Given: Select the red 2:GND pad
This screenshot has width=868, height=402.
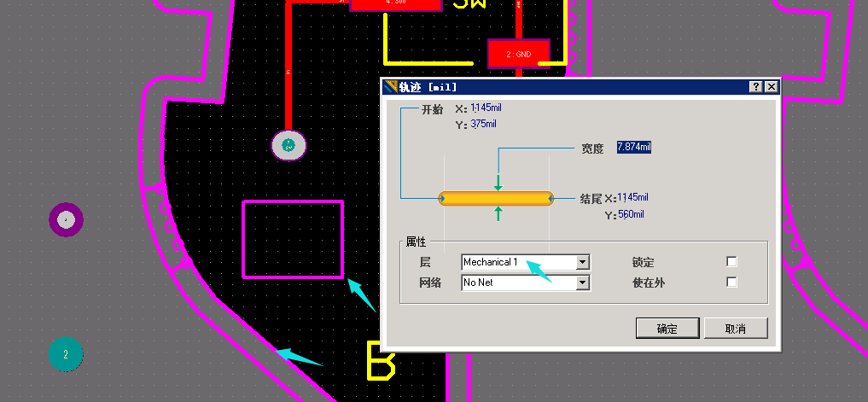Looking at the screenshot, I should (519, 54).
